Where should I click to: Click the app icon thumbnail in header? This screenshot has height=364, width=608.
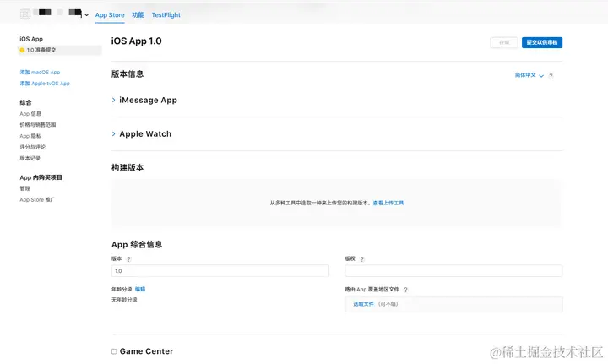coord(25,14)
